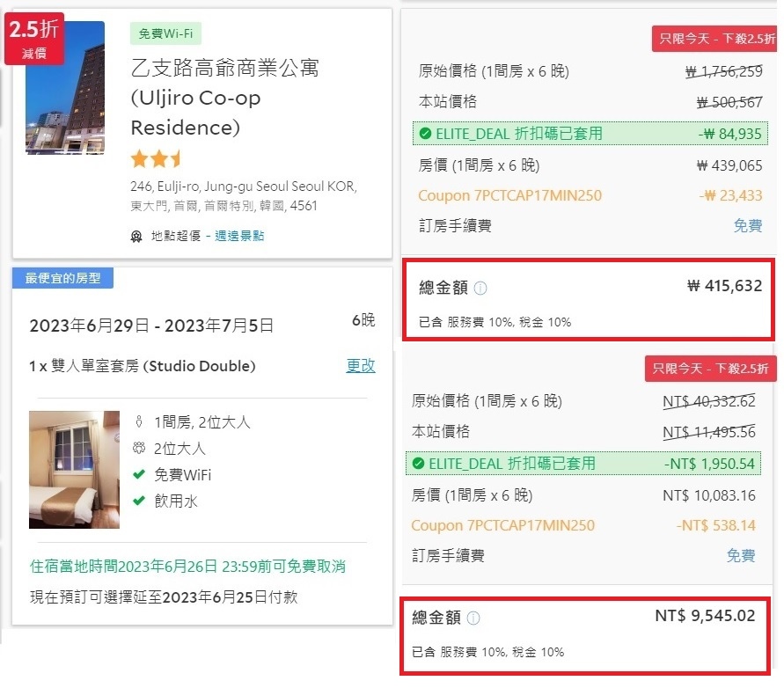Select the 最便宜的房型 tab label
784x688 pixels.
coord(62,278)
